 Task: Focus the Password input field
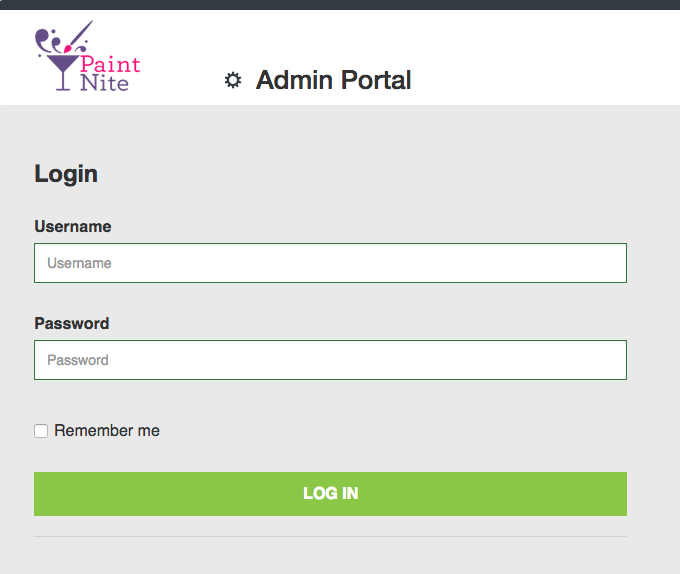[330, 360]
